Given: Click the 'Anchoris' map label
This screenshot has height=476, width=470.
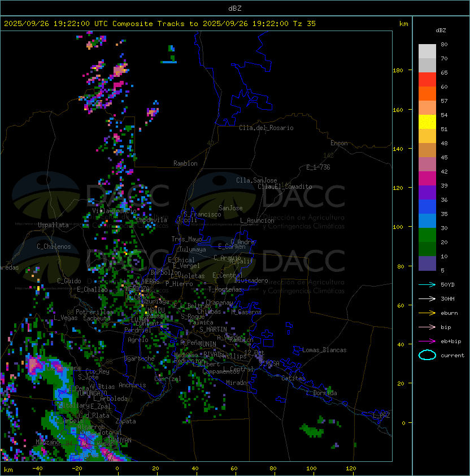Looking at the screenshot, I should click(132, 385).
